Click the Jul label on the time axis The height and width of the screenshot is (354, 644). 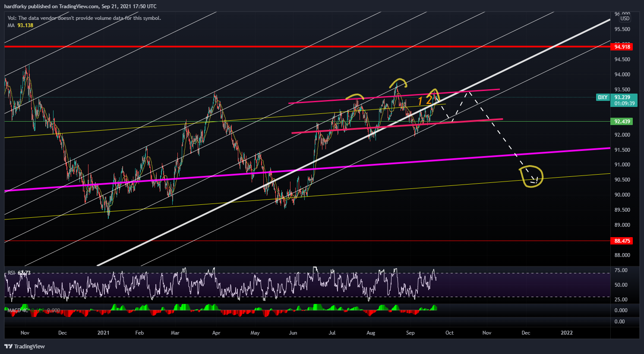[x=332, y=333]
